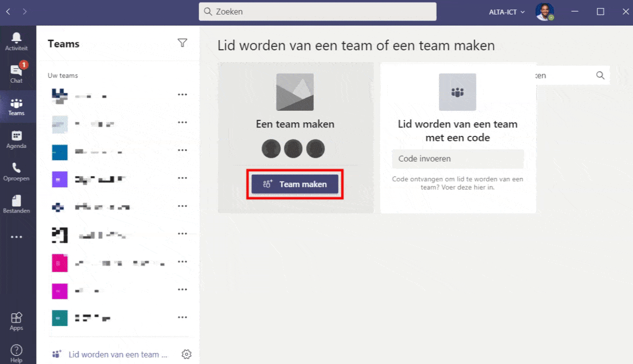Open the Apps store icon
The width and height of the screenshot is (633, 364).
17,321
